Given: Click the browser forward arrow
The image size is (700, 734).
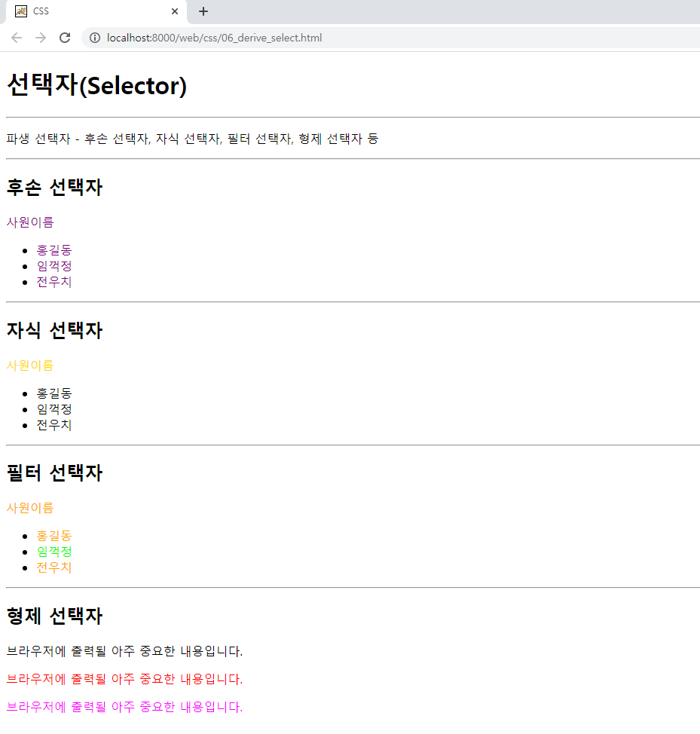Looking at the screenshot, I should coord(41,38).
